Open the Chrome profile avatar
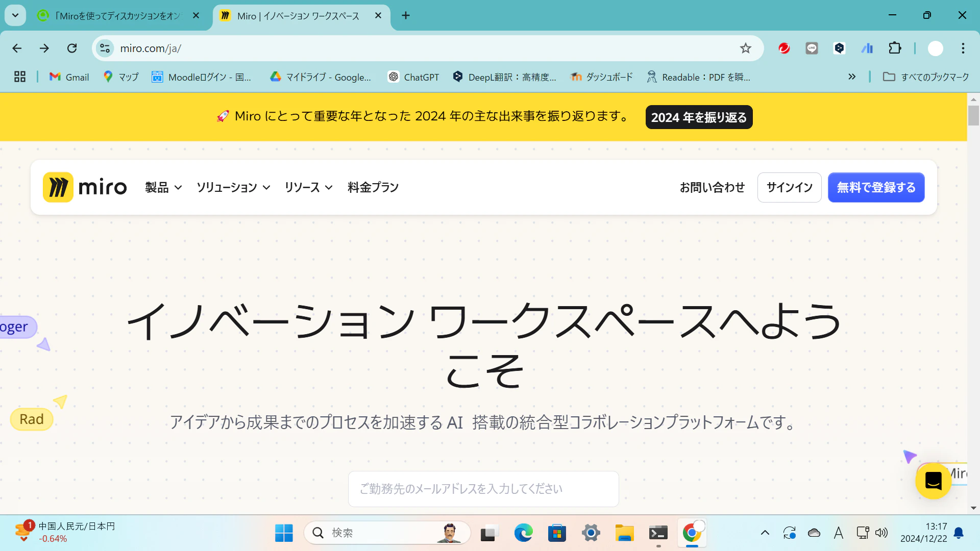The image size is (980, 551). coord(935,48)
